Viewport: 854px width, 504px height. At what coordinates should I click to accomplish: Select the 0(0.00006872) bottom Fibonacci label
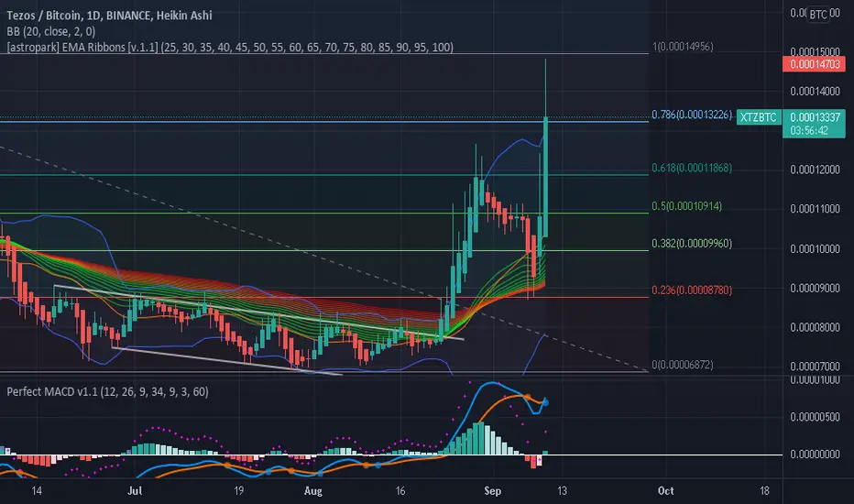pos(683,365)
